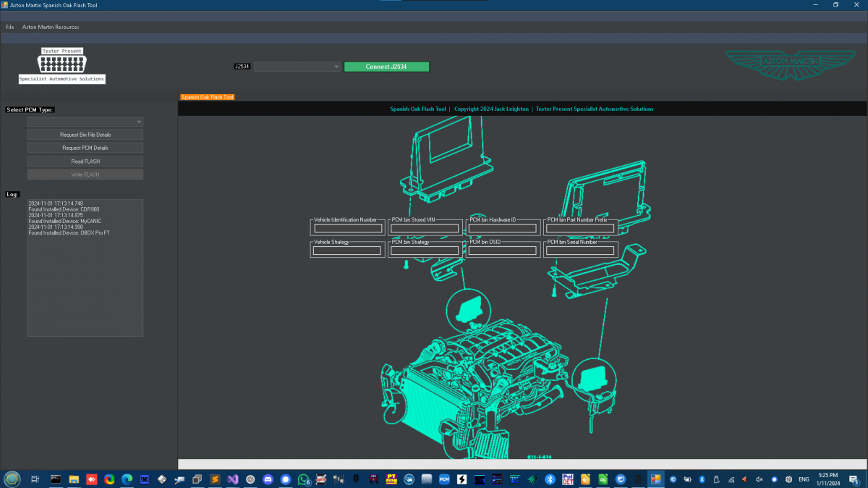Open the terminal icon on the taskbar
This screenshot has height=488, width=868.
55,479
